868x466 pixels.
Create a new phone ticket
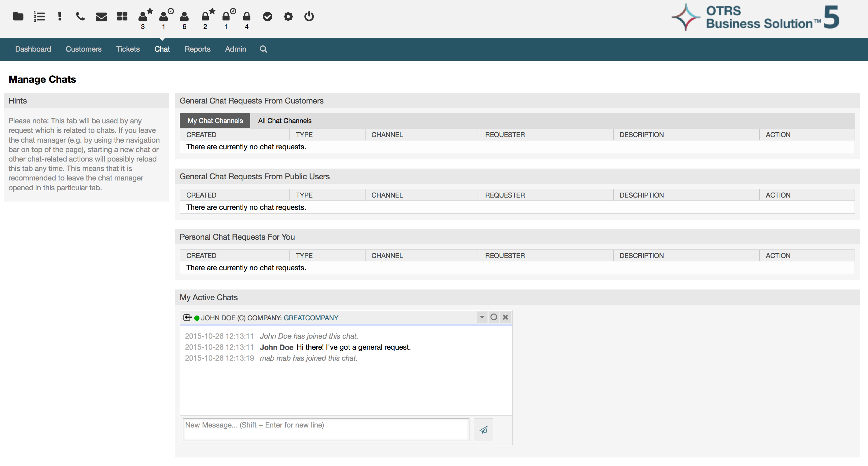[x=80, y=16]
